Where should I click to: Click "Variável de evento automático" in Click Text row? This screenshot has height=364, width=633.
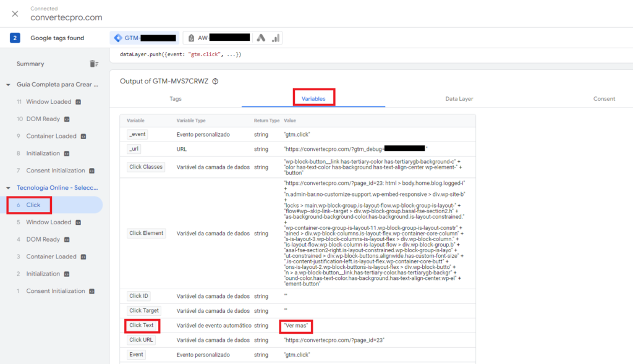(x=214, y=326)
